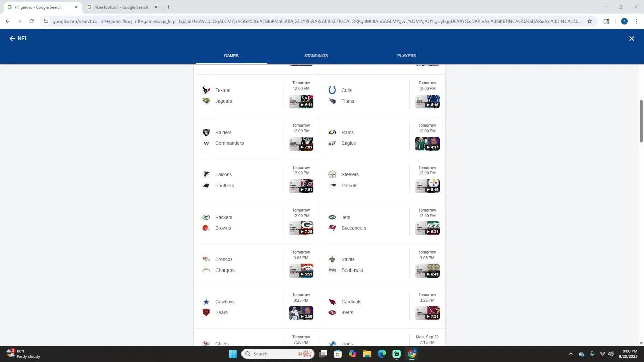Image resolution: width=644 pixels, height=362 pixels.
Task: Switch to the Standings tab
Action: (316, 56)
